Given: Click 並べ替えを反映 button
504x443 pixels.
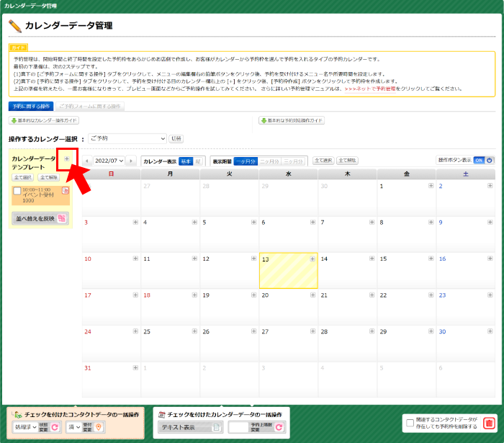Looking at the screenshot, I should coord(40,218).
